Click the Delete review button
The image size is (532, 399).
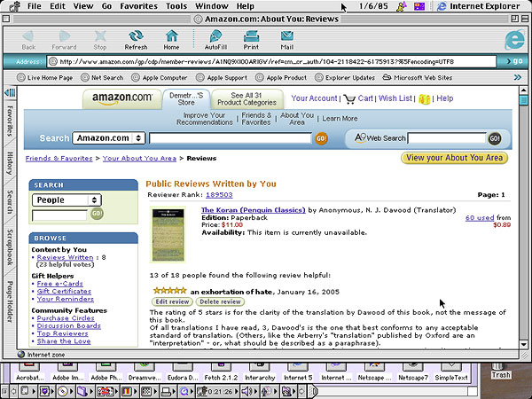(x=220, y=301)
